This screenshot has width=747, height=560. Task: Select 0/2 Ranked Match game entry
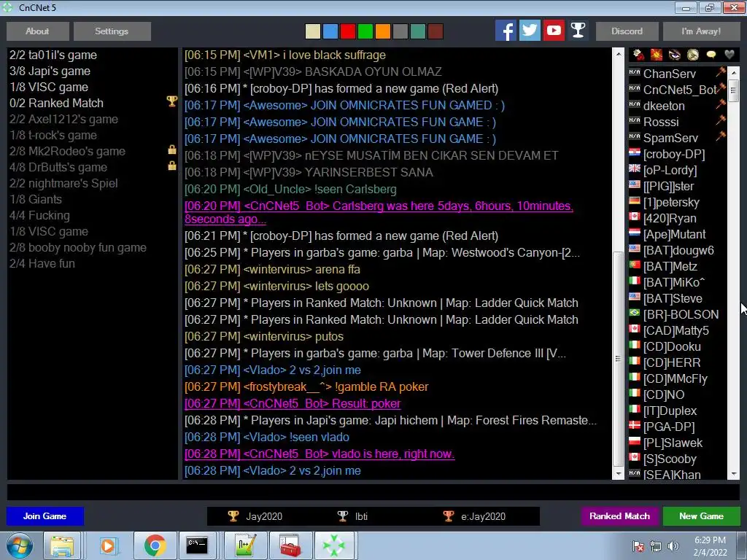click(x=93, y=104)
